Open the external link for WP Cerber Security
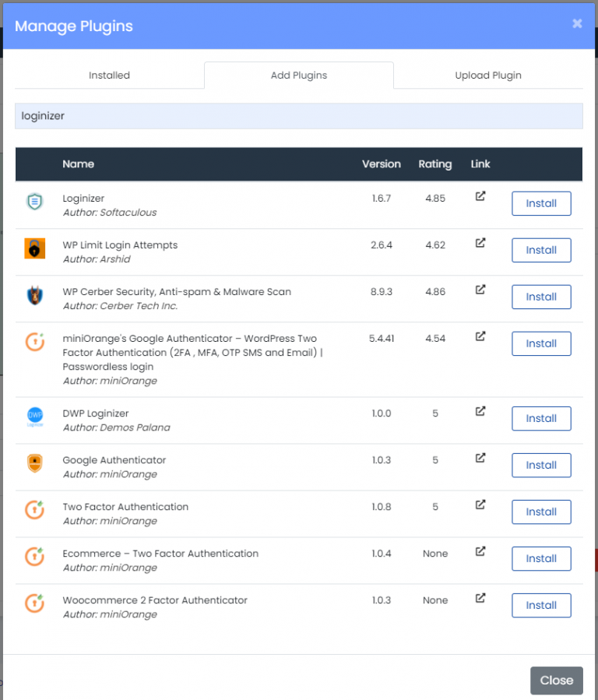 pyautogui.click(x=480, y=290)
